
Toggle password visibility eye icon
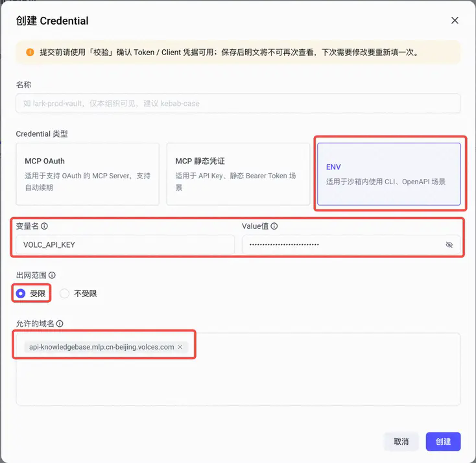[449, 244]
